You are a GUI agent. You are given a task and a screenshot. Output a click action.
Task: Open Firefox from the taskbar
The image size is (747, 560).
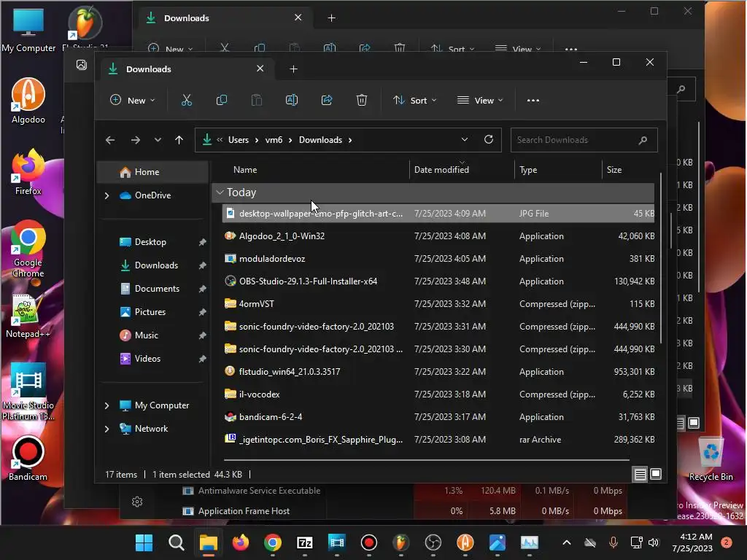pyautogui.click(x=241, y=542)
